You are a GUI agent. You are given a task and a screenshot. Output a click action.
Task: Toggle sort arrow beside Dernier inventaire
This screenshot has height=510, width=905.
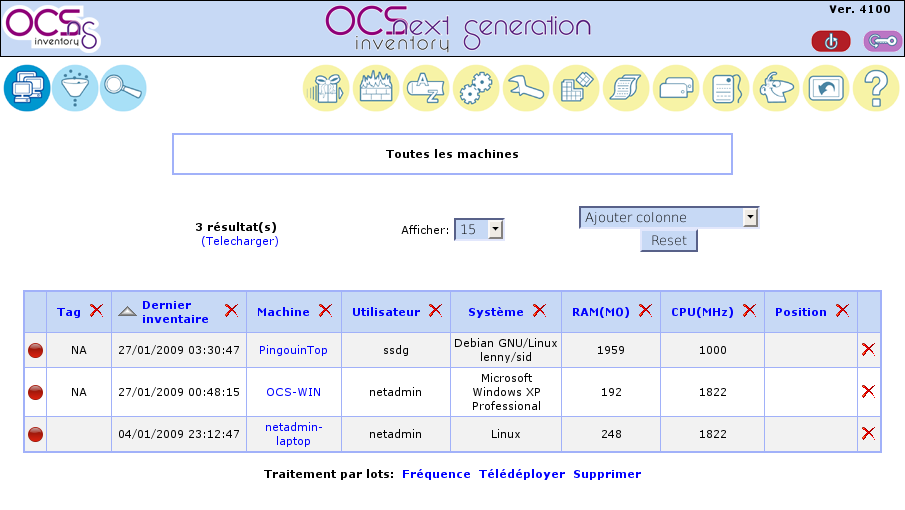[127, 312]
